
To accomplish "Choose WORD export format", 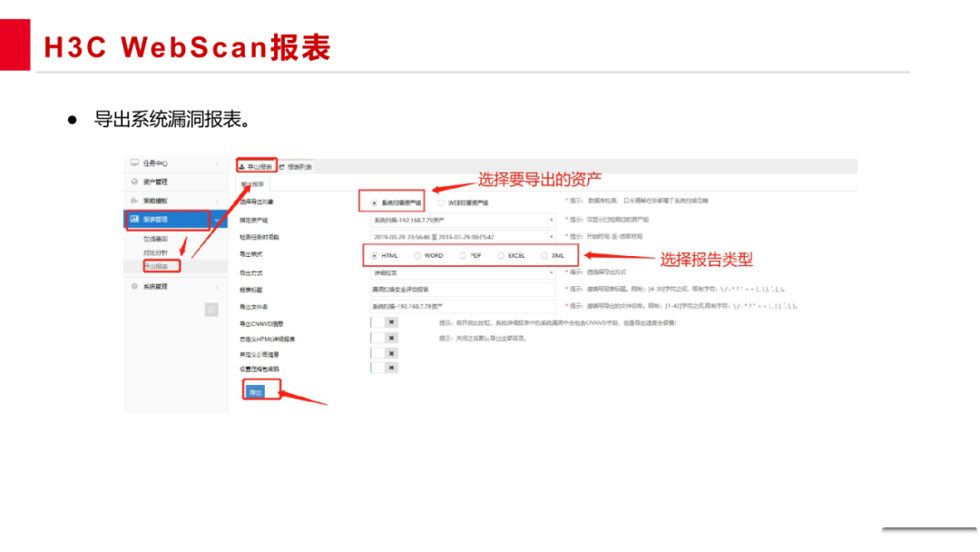I will (416, 255).
